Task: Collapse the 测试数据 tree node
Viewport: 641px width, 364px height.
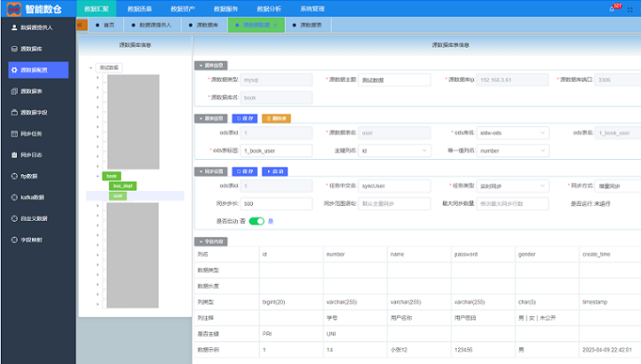Action: (92, 67)
